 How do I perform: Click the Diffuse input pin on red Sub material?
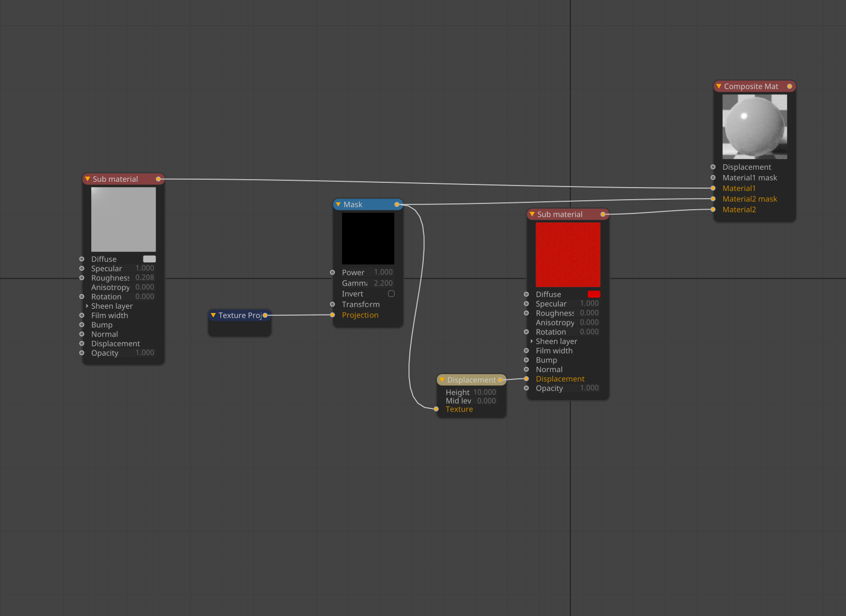527,294
